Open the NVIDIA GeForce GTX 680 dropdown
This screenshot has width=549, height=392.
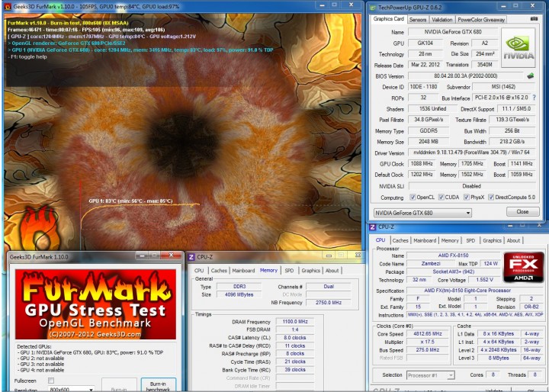pos(422,213)
